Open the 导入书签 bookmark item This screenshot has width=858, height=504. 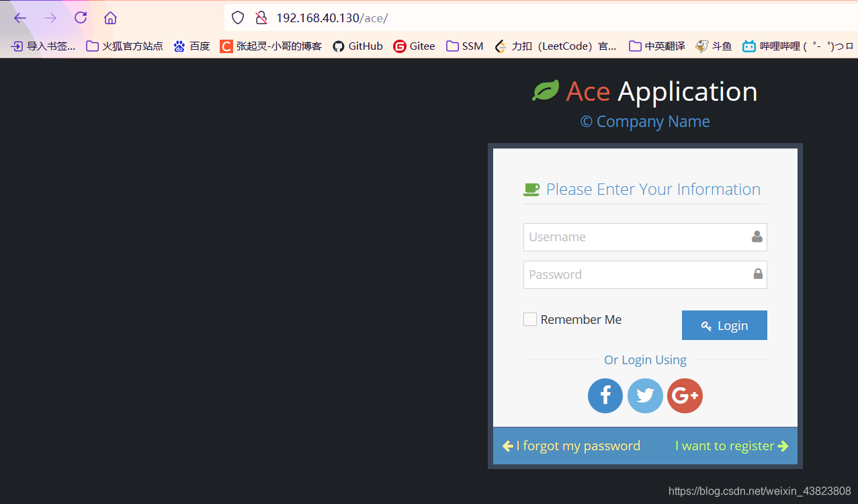pyautogui.click(x=43, y=46)
